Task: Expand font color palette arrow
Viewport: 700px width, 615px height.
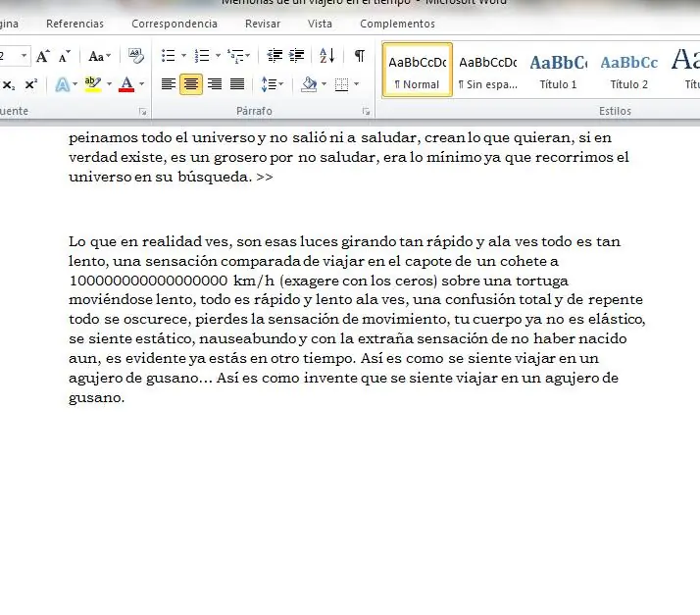Action: pyautogui.click(x=141, y=84)
